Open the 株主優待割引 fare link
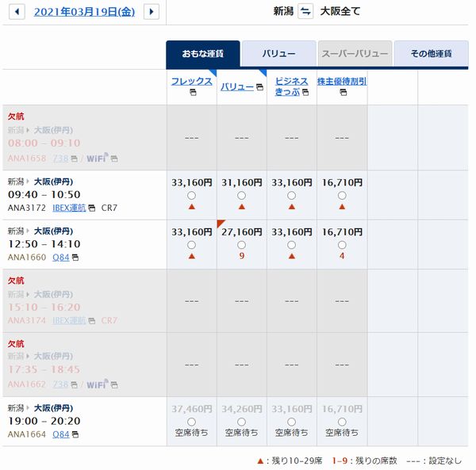The width and height of the screenshot is (476, 470). coord(342,82)
